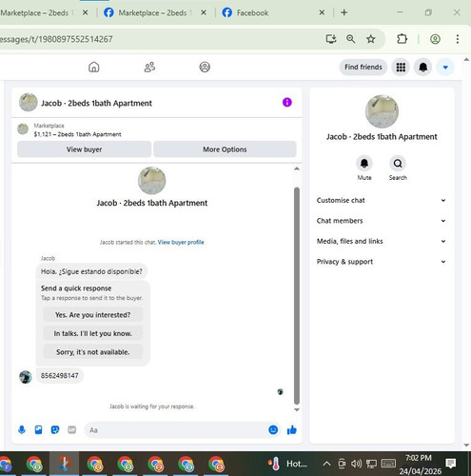Screen dimensions: 471x476
Task: Open Chrome profile icon
Action: tap(435, 39)
